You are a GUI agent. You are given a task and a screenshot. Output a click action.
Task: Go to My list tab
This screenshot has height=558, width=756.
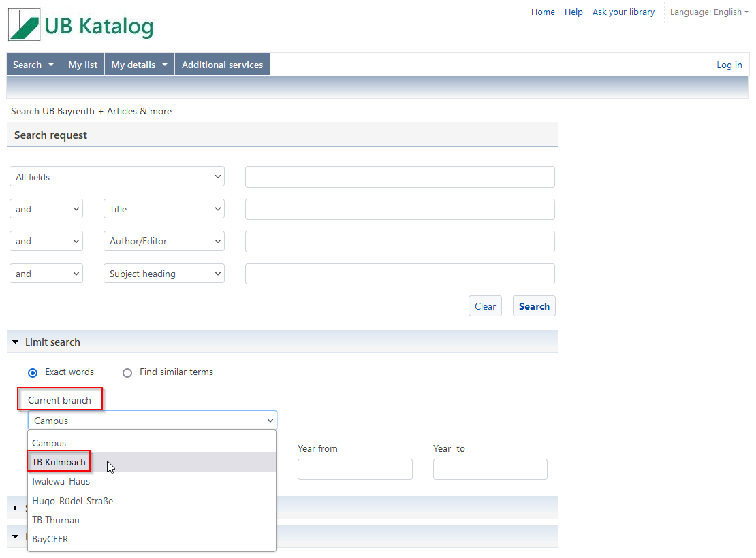(82, 65)
